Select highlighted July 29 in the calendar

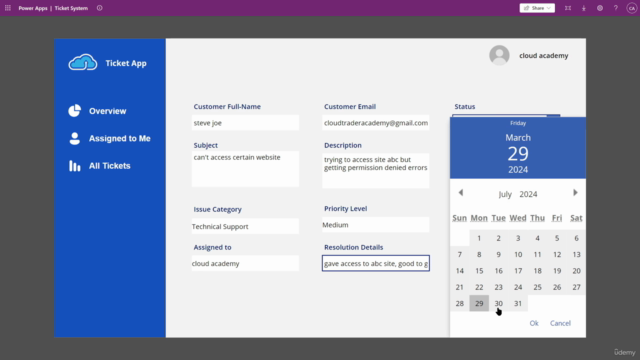click(479, 303)
